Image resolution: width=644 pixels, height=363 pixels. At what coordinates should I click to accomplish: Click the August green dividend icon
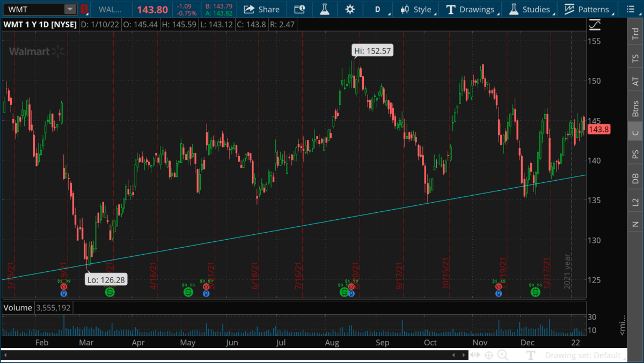pyautogui.click(x=343, y=292)
